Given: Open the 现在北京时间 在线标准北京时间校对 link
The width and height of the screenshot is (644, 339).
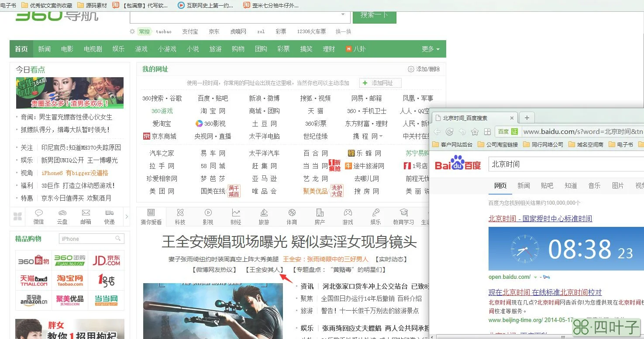Looking at the screenshot, I should [x=545, y=292].
